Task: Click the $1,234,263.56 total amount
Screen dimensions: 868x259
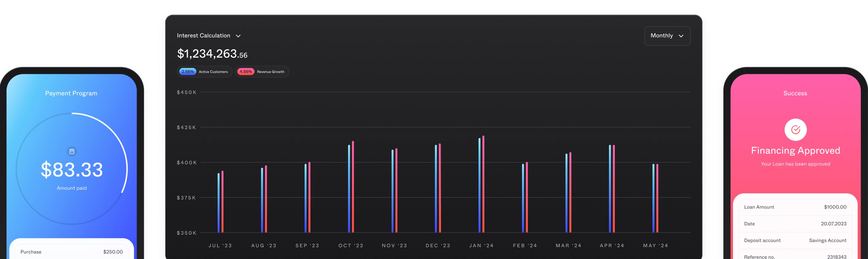Action: pos(212,54)
